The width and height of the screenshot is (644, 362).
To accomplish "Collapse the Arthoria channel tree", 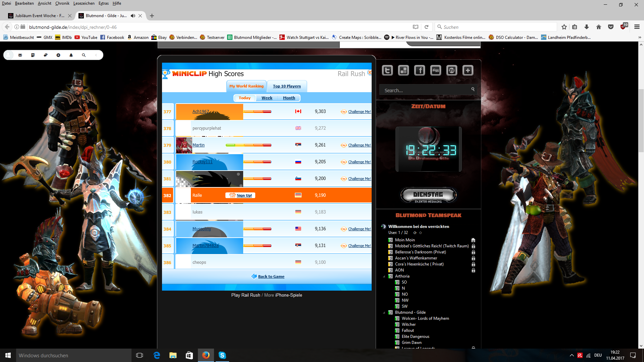I will tap(384, 277).
